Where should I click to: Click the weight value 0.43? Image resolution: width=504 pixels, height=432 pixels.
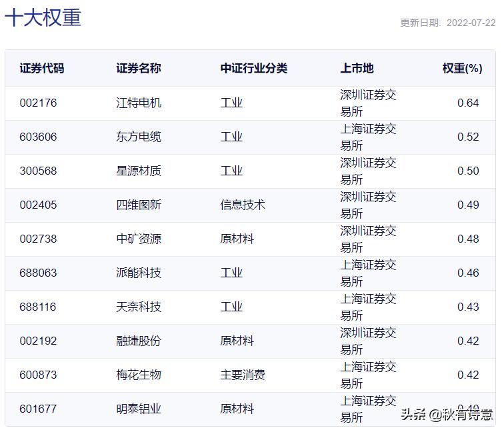[468, 307]
